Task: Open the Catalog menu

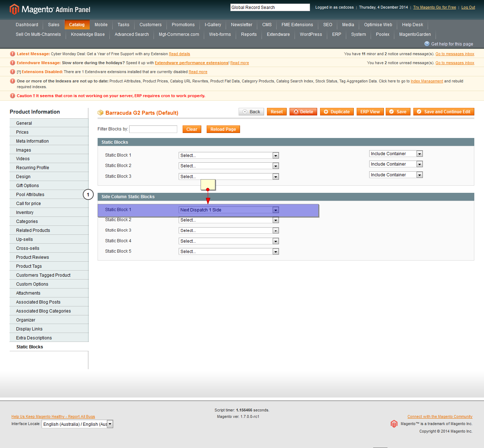Action: pyautogui.click(x=77, y=25)
